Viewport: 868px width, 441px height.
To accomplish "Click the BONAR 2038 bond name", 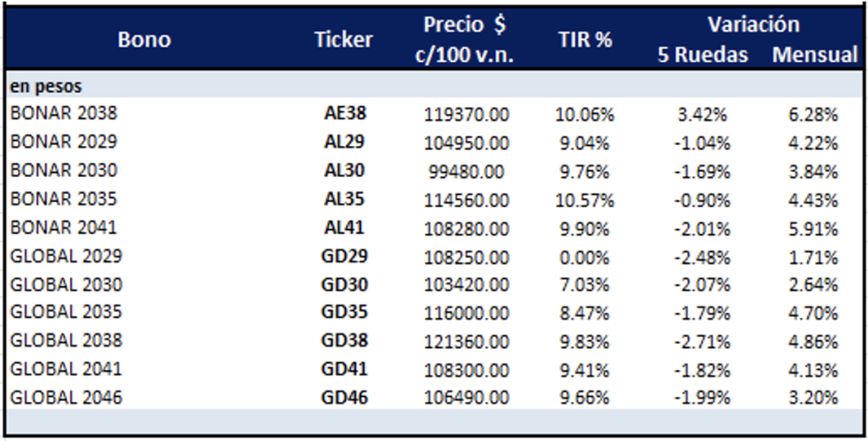I will (64, 113).
